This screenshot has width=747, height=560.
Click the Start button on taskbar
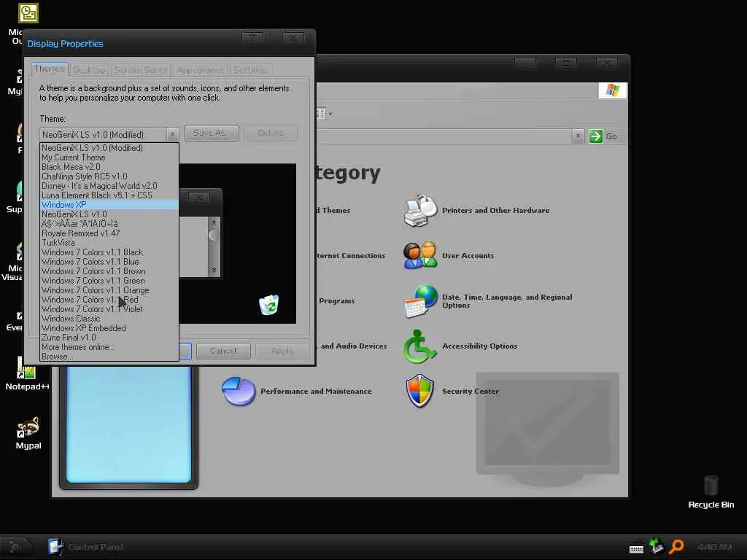pos(16,547)
